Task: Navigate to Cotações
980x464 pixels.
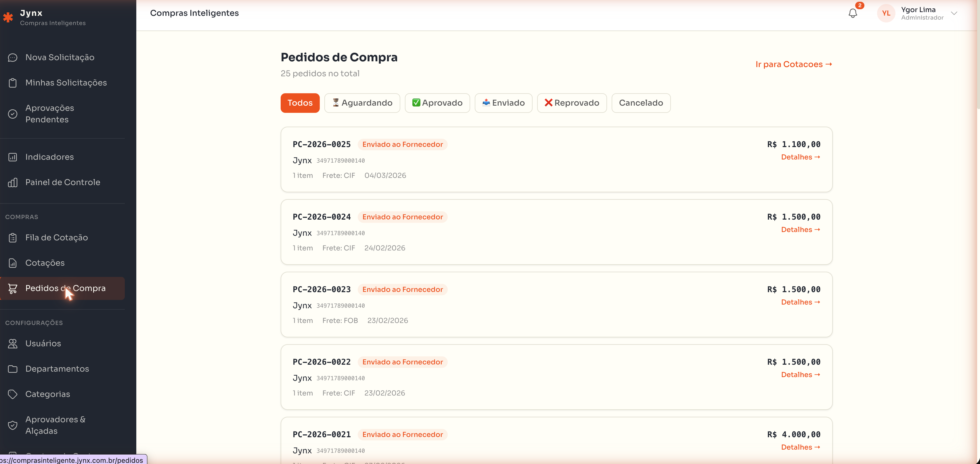Action: pos(45,263)
